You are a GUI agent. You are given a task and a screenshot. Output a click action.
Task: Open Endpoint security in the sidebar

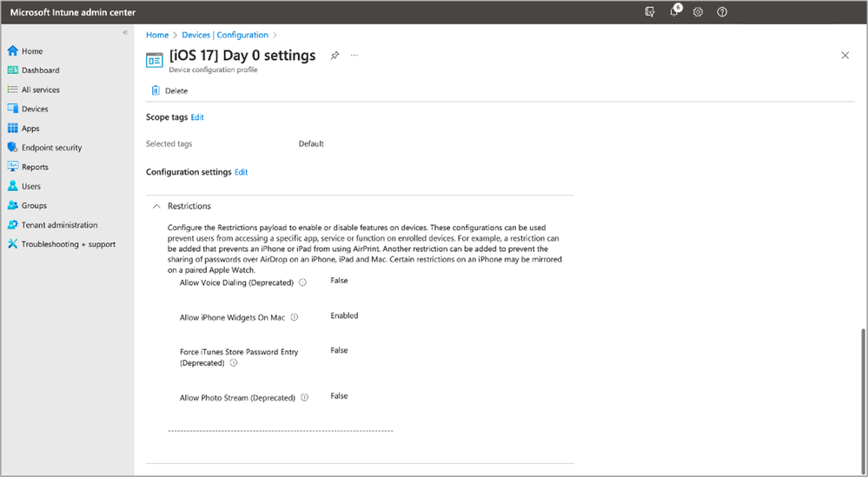[44, 148]
